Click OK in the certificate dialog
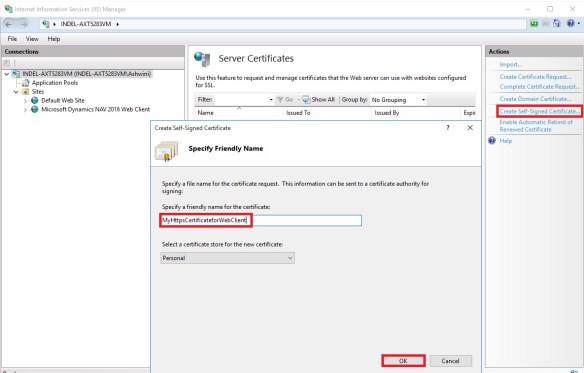 point(403,361)
